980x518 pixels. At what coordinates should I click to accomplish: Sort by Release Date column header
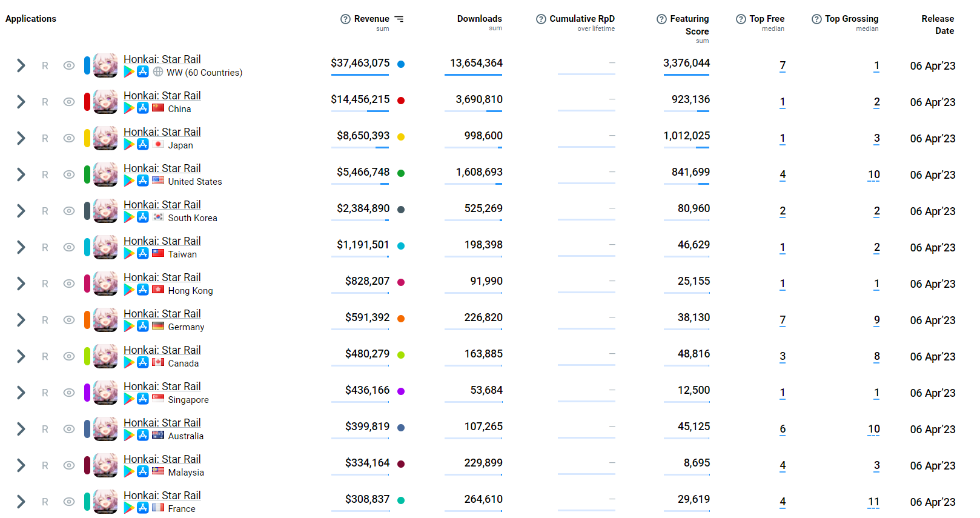(x=938, y=25)
